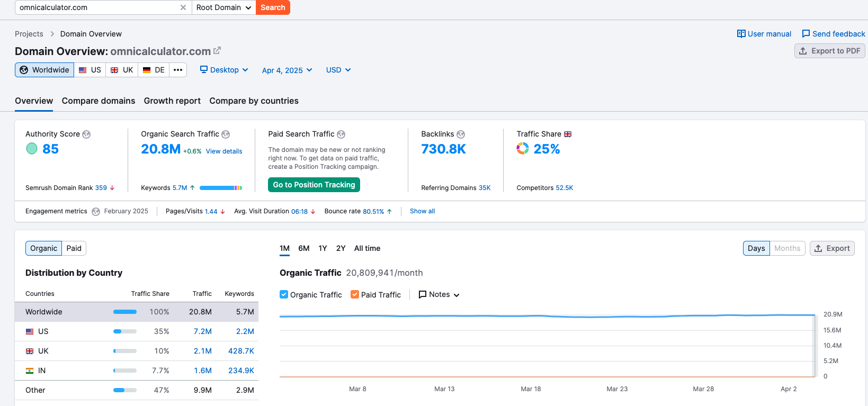Click the Avg. Visit Duration down arrow
Viewport: 868px width, 406px height.
point(313,211)
